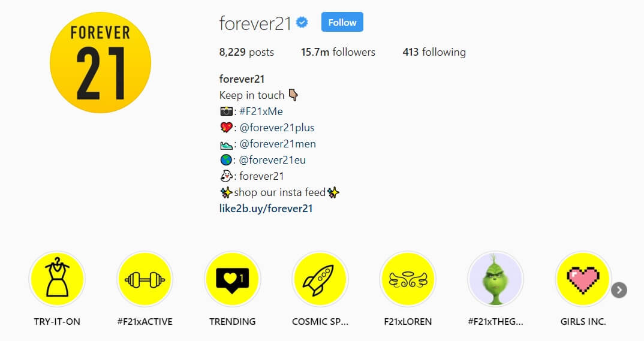Open the Forever 21 profile picture
Viewport: 644px width, 341px height.
click(100, 62)
